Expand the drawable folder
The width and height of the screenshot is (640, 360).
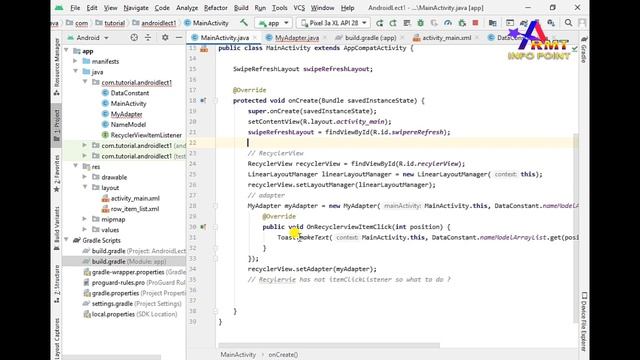[x=84, y=177]
